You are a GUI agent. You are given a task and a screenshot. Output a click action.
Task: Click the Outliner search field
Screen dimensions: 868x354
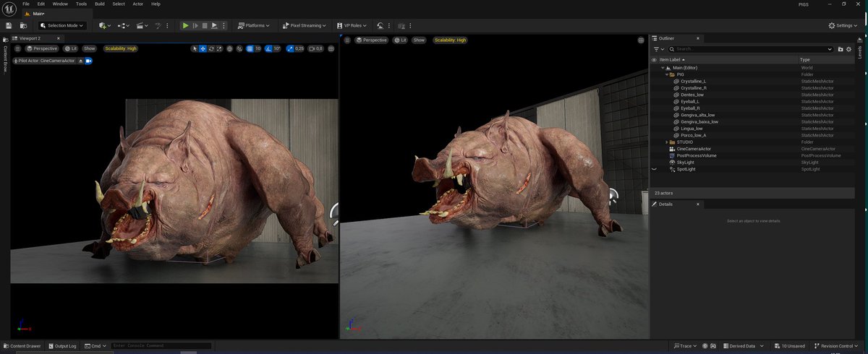[751, 49]
